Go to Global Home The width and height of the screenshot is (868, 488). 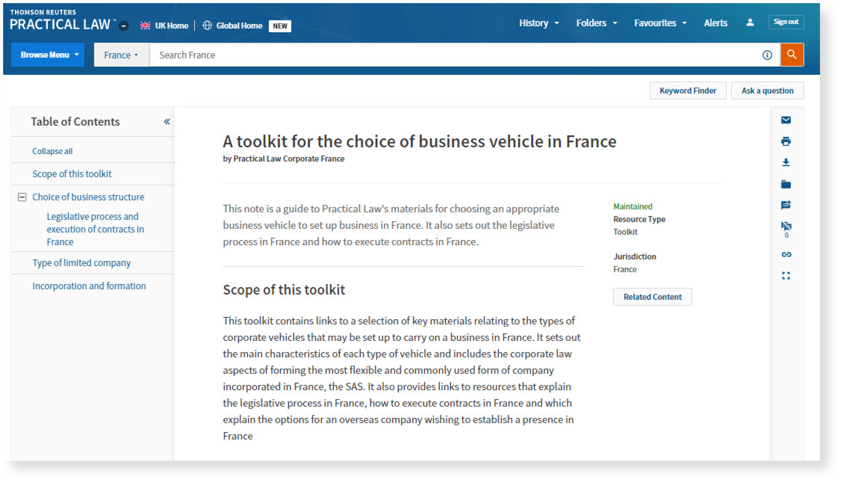click(x=239, y=26)
